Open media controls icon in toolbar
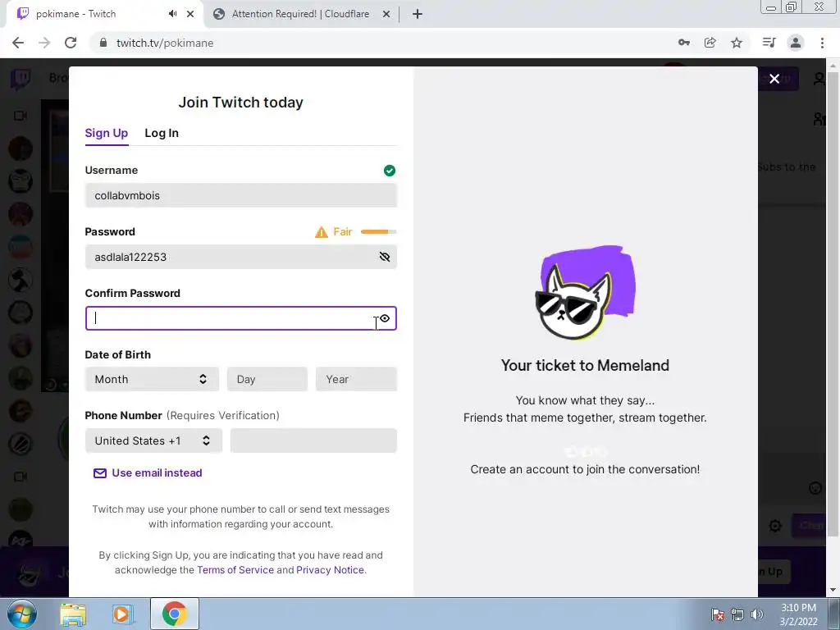The width and height of the screenshot is (840, 630). coord(769,43)
